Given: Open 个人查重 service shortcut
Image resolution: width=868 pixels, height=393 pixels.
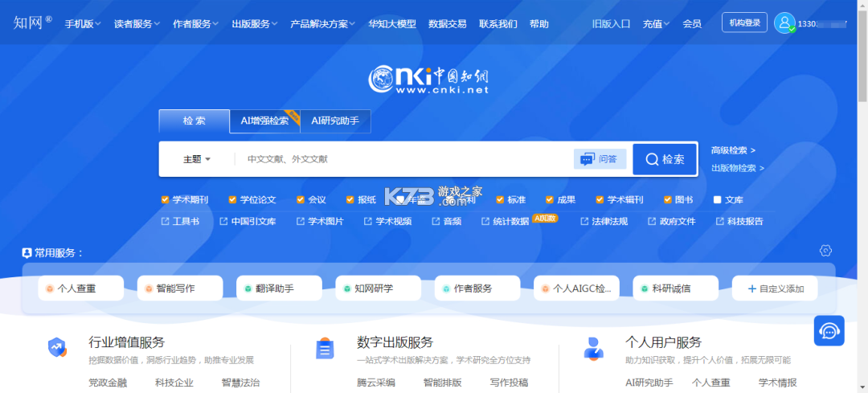Looking at the screenshot, I should [81, 289].
